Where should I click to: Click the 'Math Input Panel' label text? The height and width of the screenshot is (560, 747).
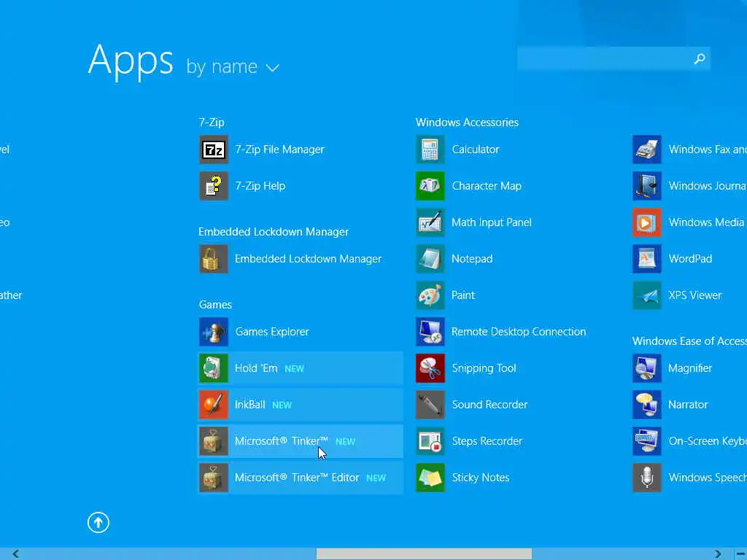click(x=492, y=222)
